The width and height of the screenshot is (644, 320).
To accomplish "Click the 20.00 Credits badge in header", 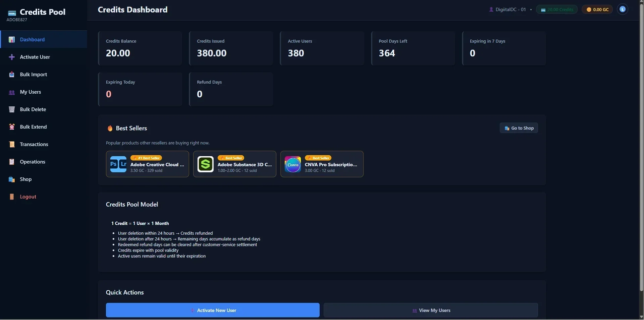I will 556,10.
